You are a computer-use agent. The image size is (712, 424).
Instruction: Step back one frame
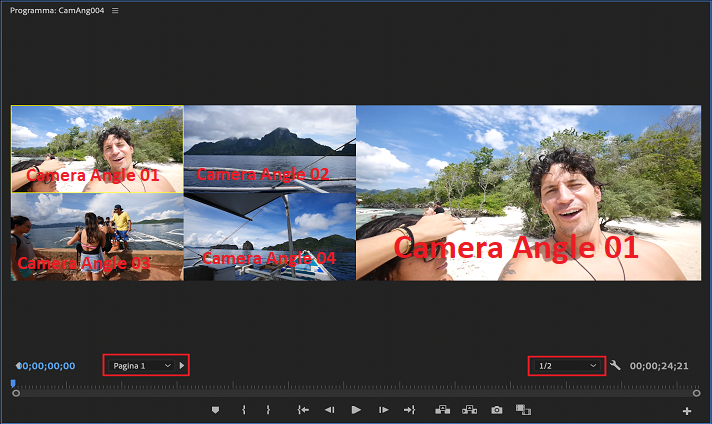pos(330,410)
